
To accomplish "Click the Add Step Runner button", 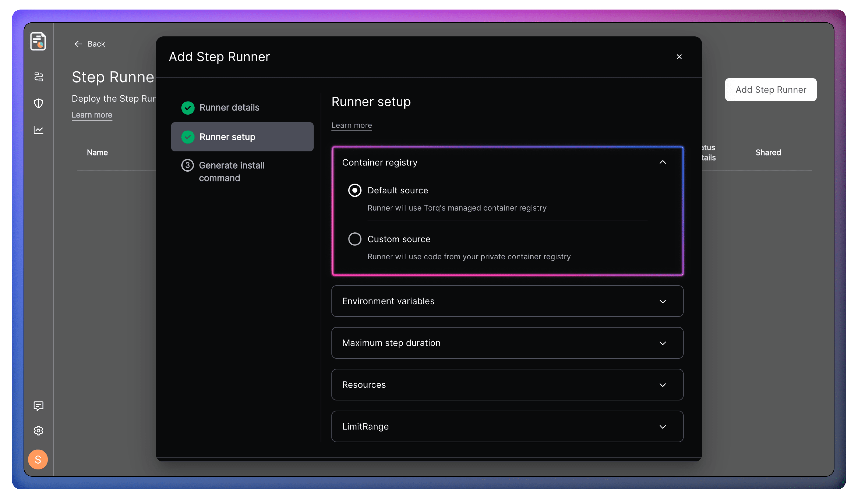I will click(770, 89).
